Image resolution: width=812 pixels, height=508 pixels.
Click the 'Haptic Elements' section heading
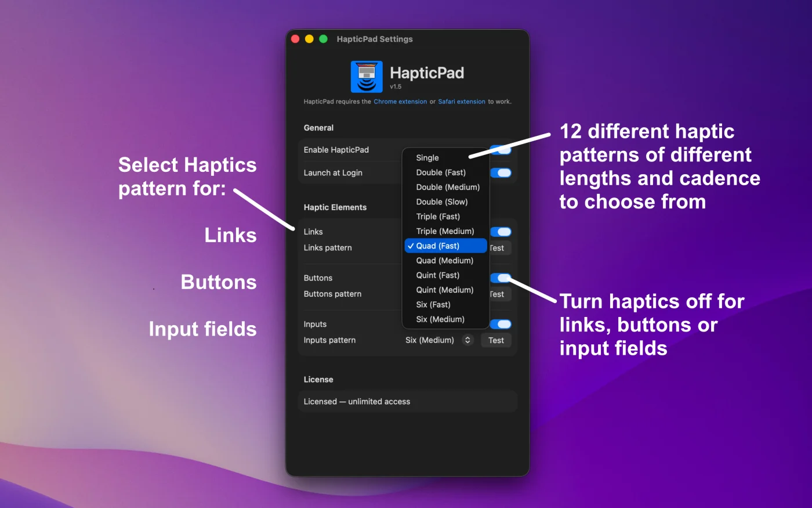coord(335,207)
